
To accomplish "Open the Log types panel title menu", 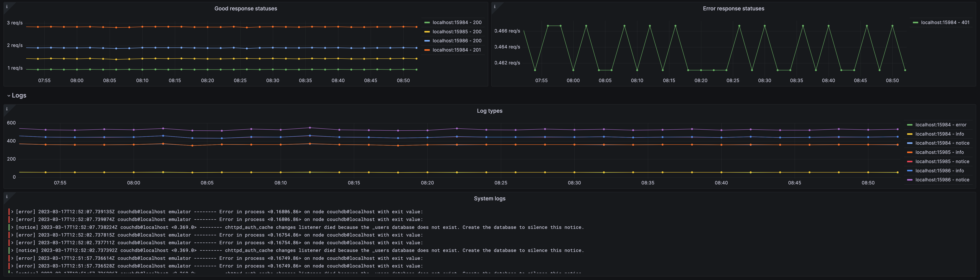I will [489, 111].
